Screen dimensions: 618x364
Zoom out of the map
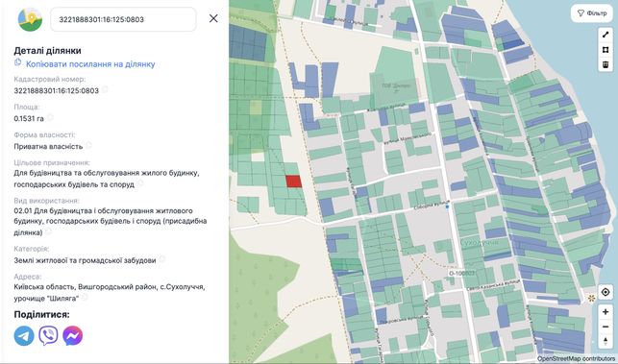point(606,327)
